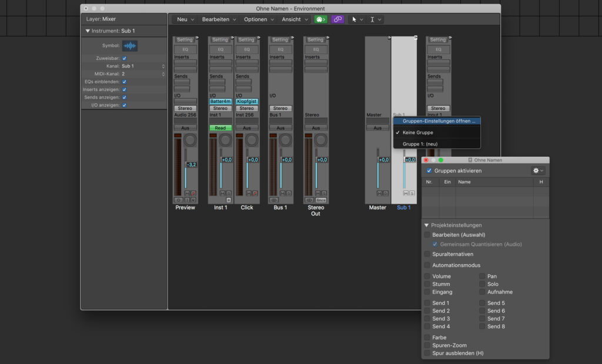Select the pointer tool in toolbar
This screenshot has height=364, width=602.
click(x=354, y=19)
